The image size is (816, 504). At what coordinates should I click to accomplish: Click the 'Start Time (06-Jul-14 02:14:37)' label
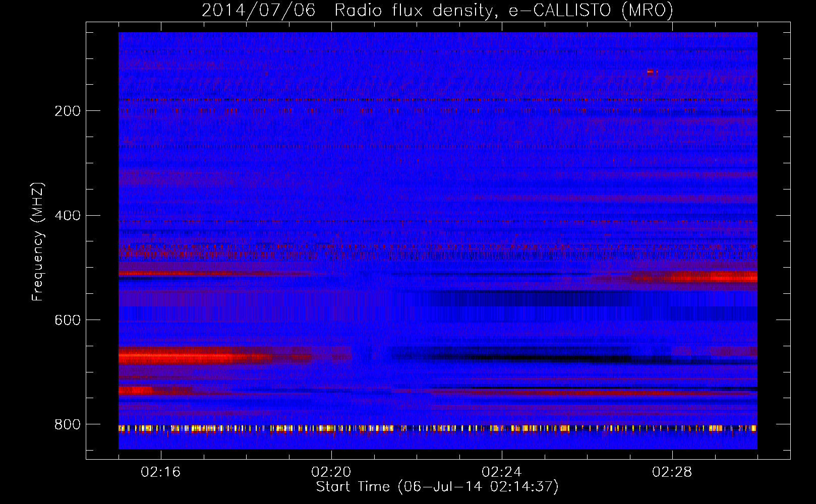point(437,487)
